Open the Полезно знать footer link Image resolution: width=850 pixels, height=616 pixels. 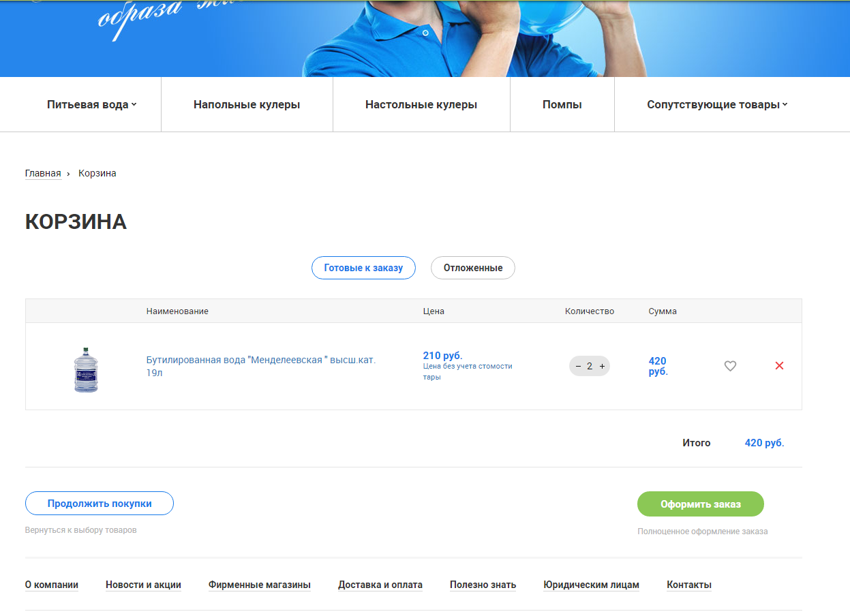tap(483, 585)
